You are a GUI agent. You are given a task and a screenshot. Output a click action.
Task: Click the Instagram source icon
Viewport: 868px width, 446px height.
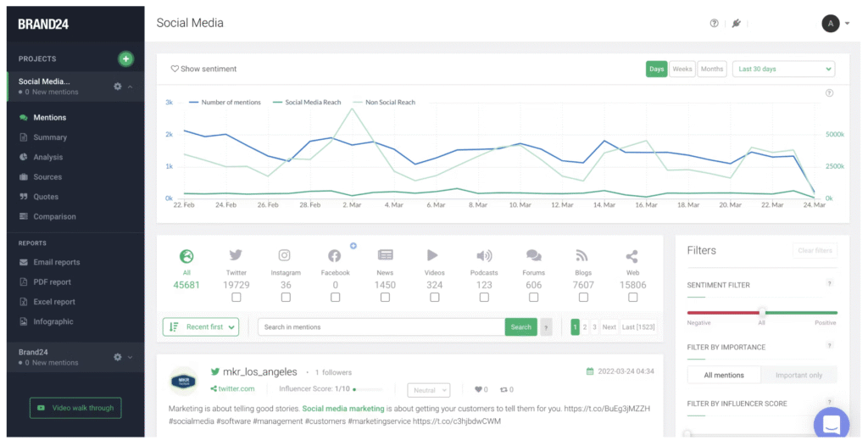285,255
